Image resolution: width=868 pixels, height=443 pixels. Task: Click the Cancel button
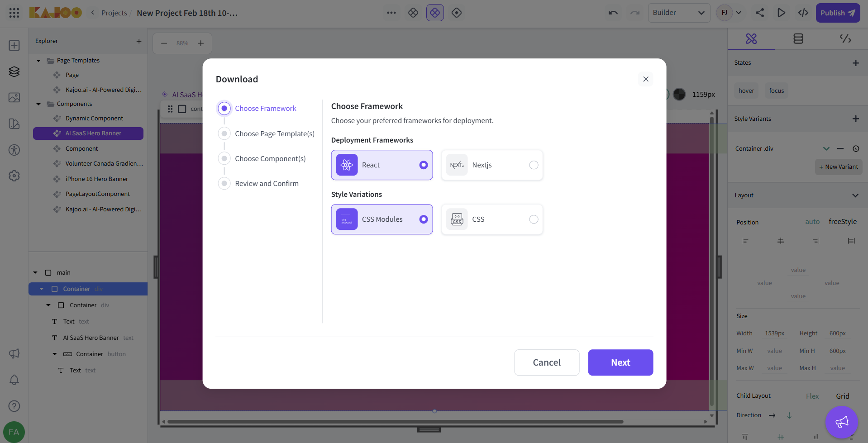[547, 362]
